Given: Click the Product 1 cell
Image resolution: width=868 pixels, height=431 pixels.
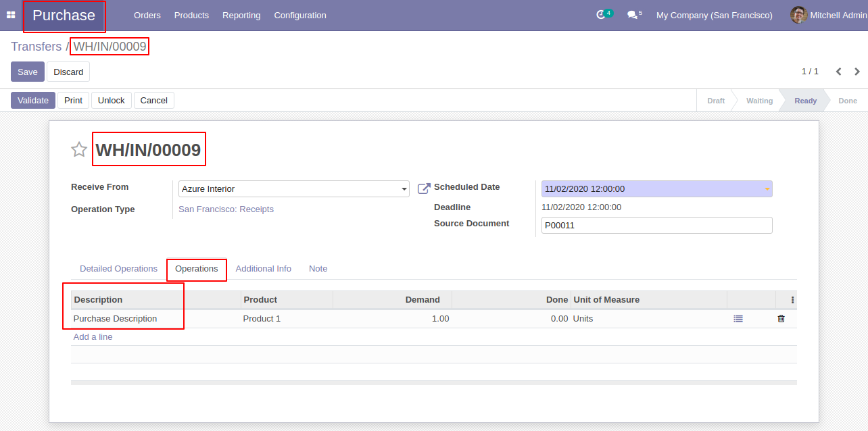Looking at the screenshot, I should tap(287, 319).
